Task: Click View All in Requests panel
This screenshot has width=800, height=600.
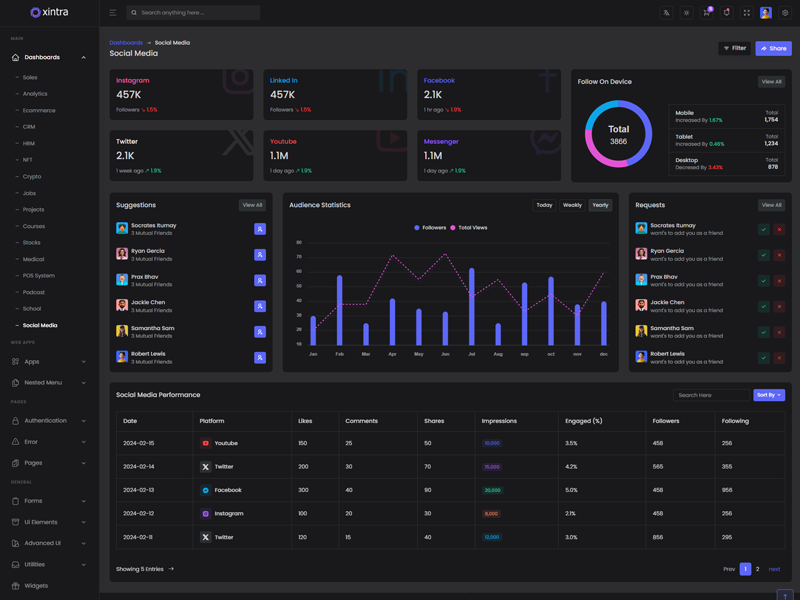Action: coord(771,205)
